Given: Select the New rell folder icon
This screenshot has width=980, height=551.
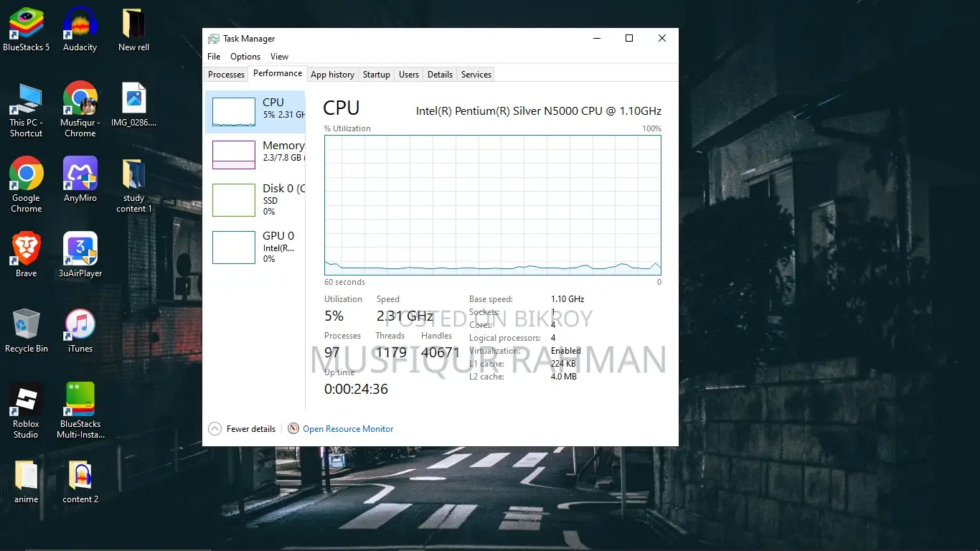Looking at the screenshot, I should (134, 30).
